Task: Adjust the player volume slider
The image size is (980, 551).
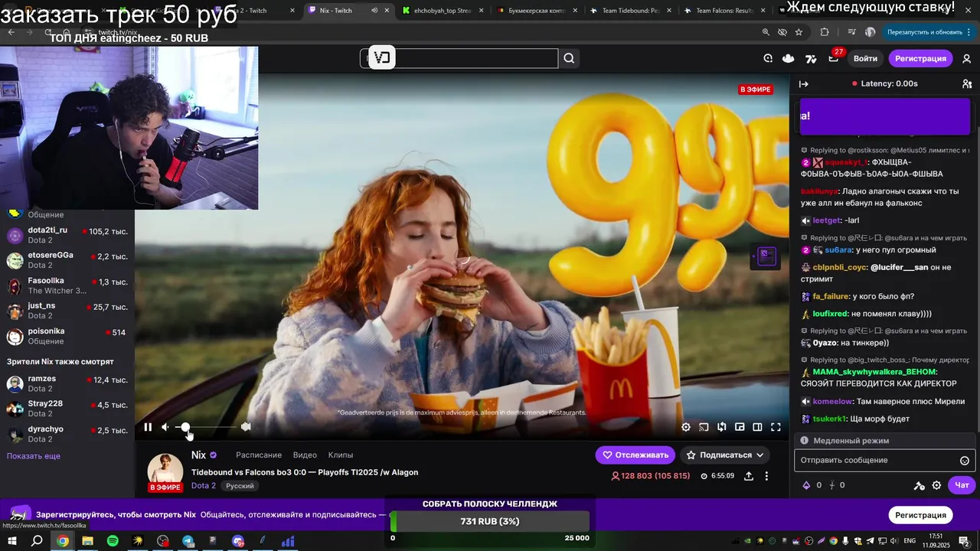Action: click(x=207, y=427)
